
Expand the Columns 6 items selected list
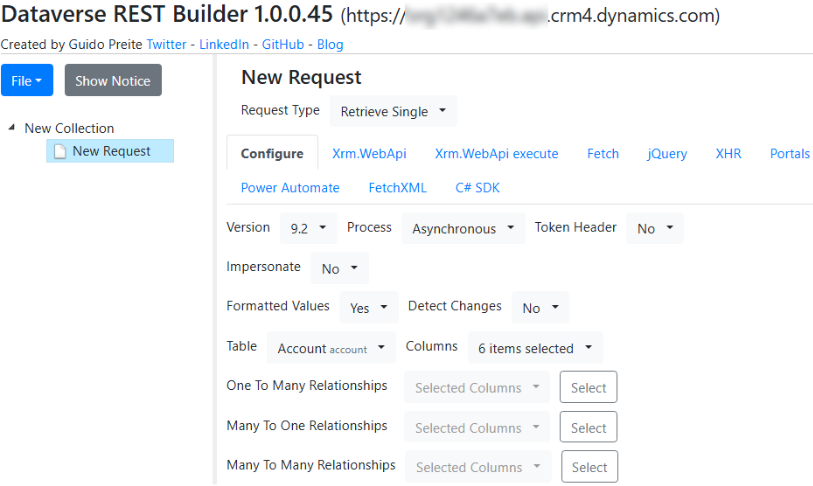[535, 348]
